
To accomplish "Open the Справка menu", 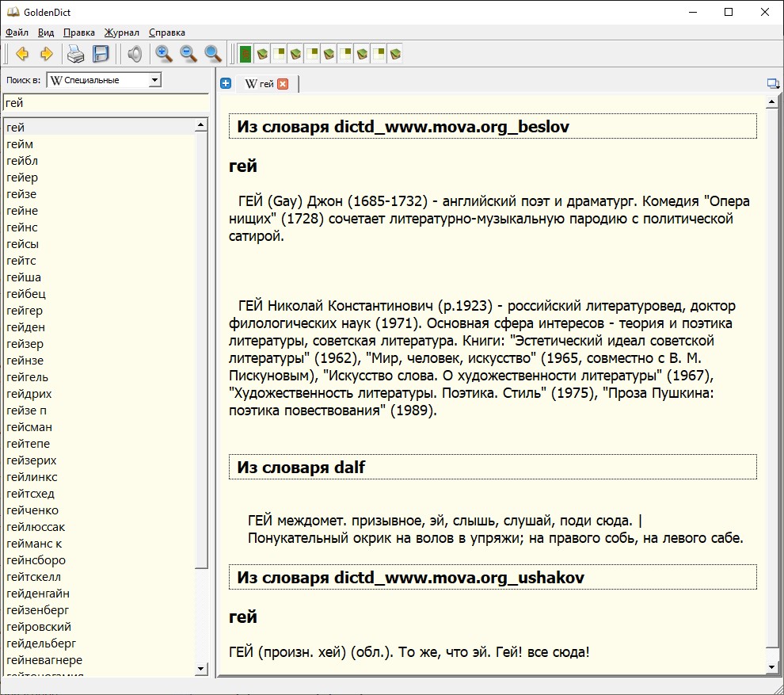I will pyautogui.click(x=167, y=32).
